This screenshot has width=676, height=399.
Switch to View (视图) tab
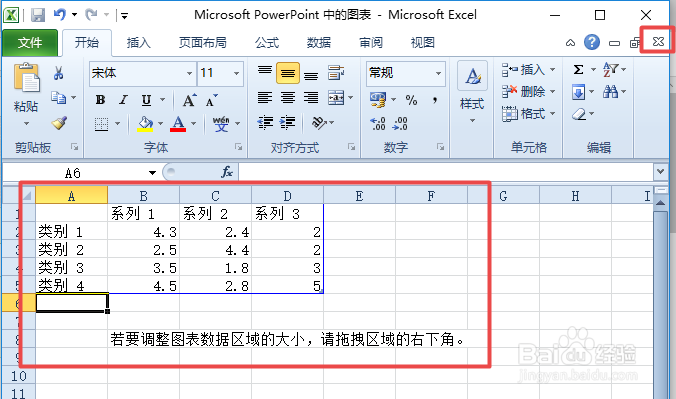(x=422, y=43)
